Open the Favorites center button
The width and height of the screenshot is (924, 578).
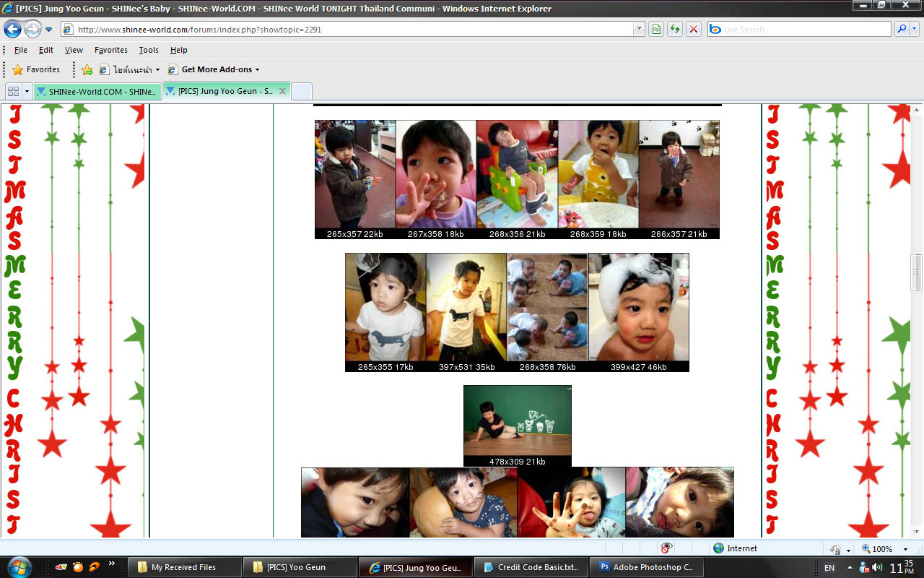pos(36,69)
